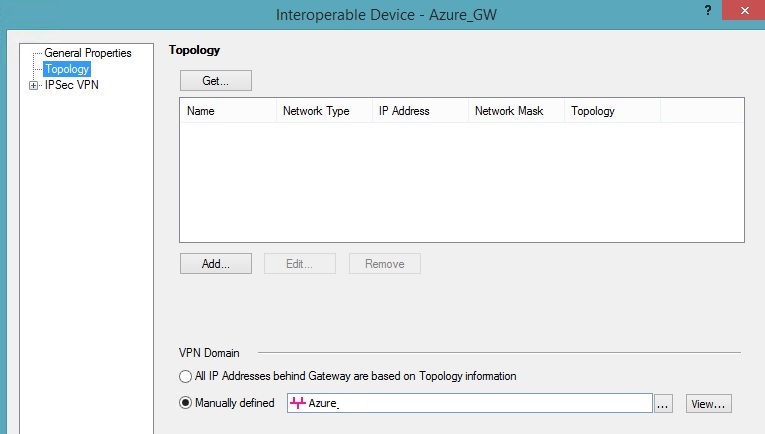The height and width of the screenshot is (434, 765).
Task: Select the Manually defined radio button
Action: (185, 403)
